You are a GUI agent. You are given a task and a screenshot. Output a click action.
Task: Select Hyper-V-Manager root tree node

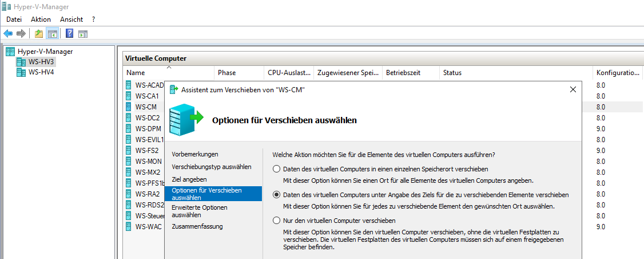point(45,52)
